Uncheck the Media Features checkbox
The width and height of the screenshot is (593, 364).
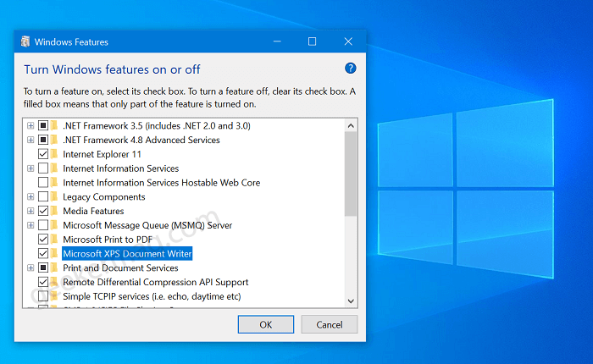tap(43, 211)
